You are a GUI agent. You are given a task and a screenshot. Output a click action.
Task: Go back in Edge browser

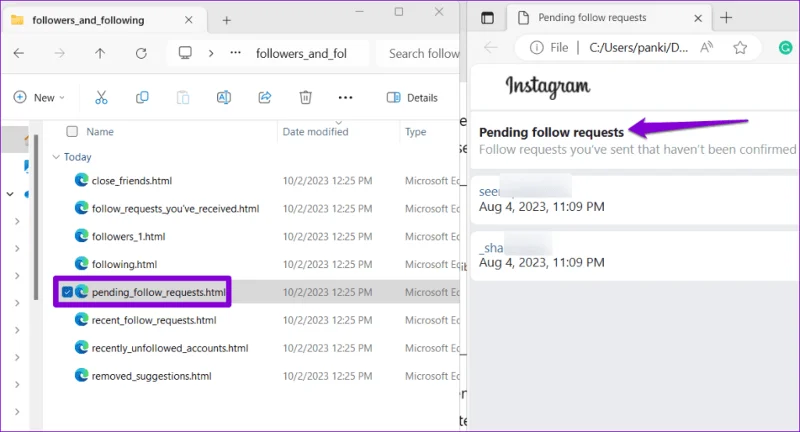click(490, 47)
